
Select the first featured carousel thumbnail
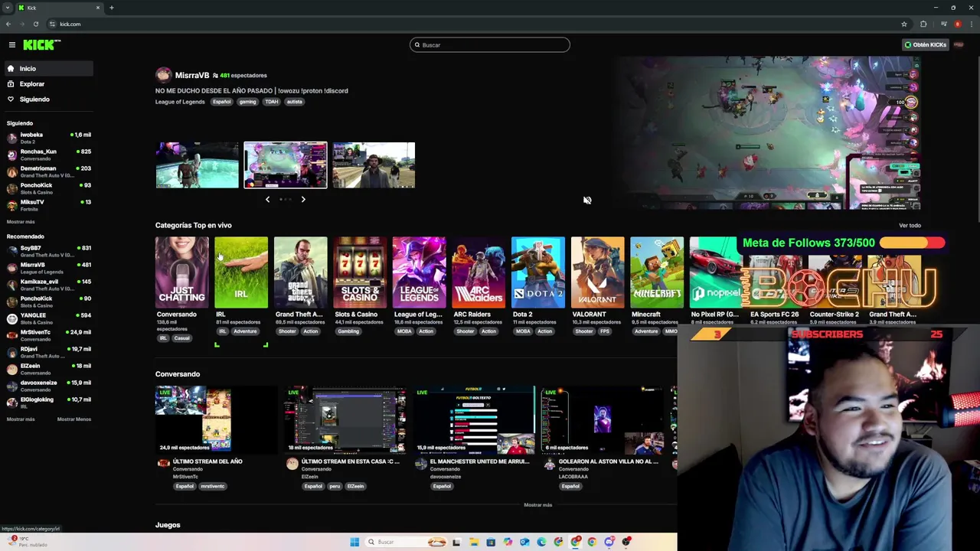(197, 165)
